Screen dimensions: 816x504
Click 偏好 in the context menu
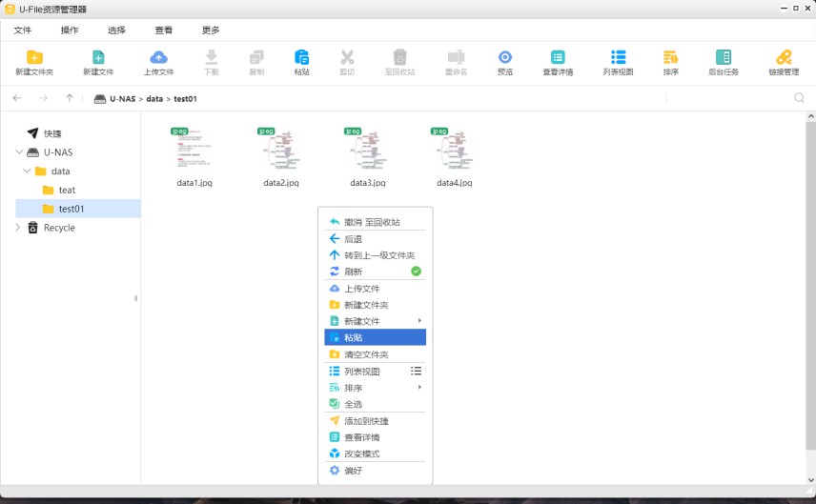[x=353, y=471]
